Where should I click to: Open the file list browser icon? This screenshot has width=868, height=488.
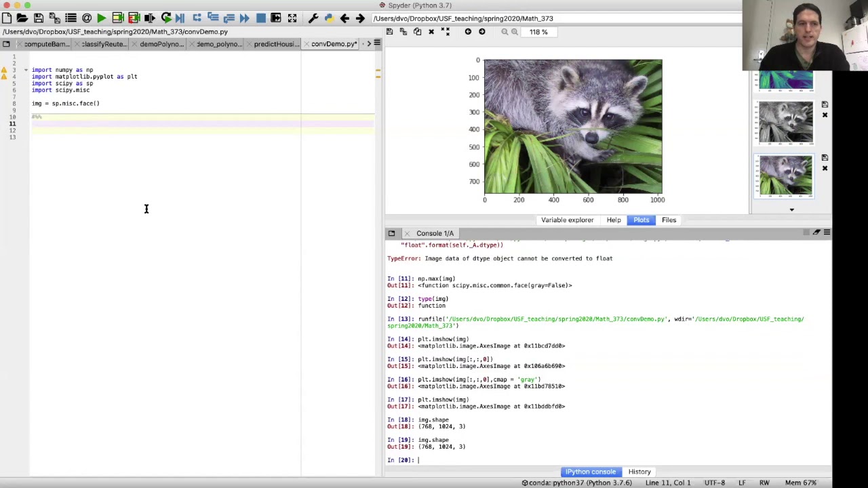(71, 18)
